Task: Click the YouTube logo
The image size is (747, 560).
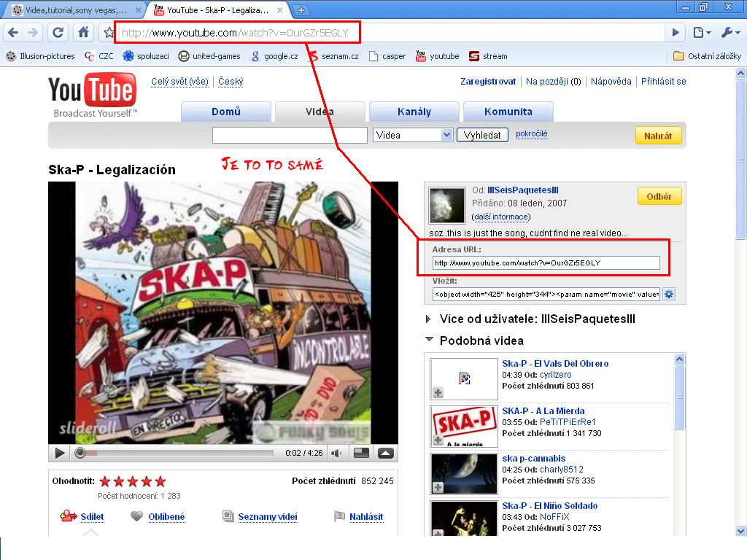Action: point(93,94)
